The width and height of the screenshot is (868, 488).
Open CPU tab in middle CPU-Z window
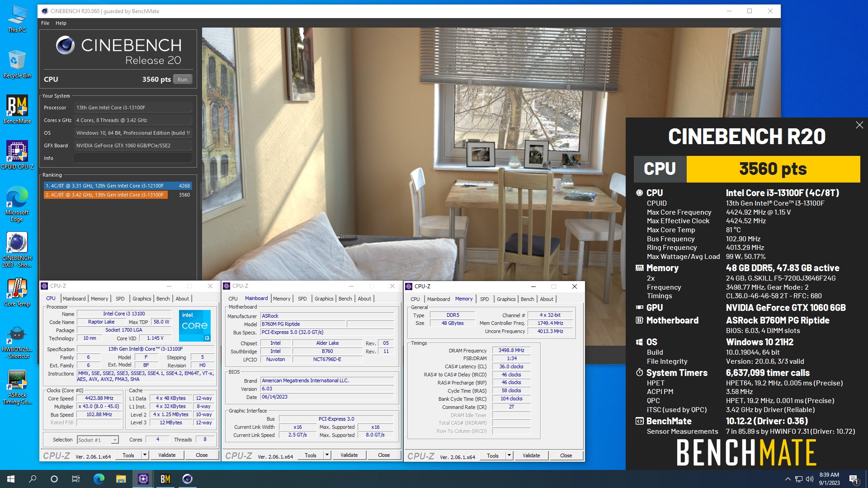[x=233, y=299]
